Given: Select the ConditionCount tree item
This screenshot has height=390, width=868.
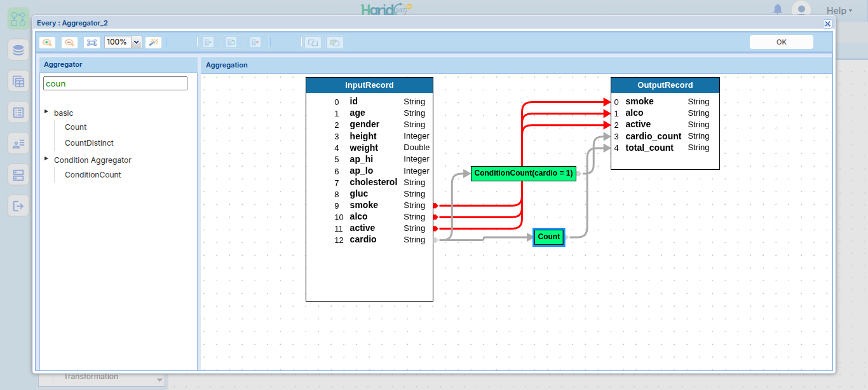Looking at the screenshot, I should pos(93,175).
